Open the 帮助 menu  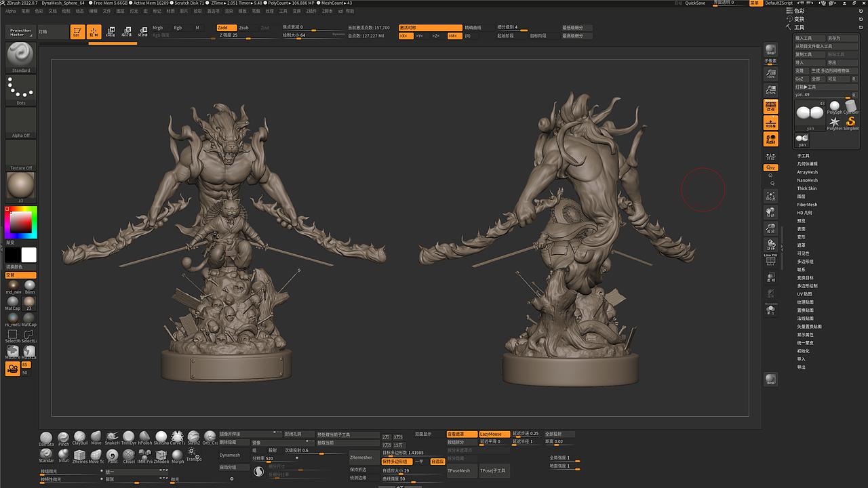350,12
